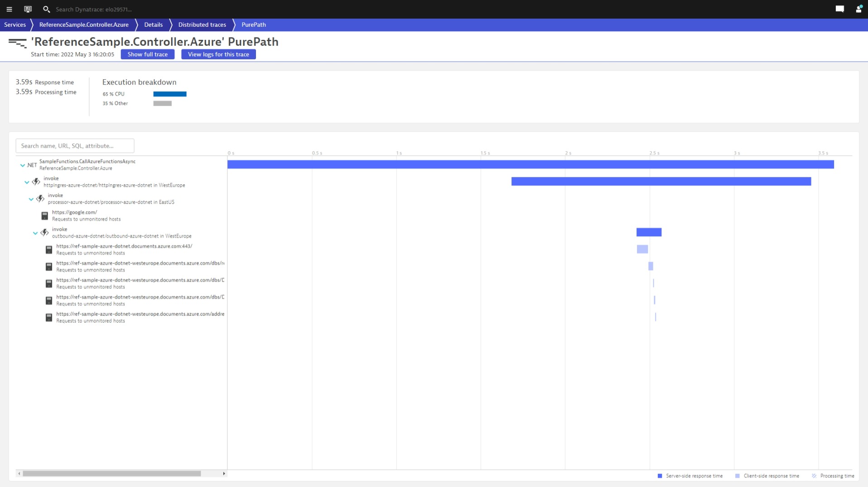The image size is (868, 487).
Task: Click the 3.59s Response time value
Action: point(24,82)
